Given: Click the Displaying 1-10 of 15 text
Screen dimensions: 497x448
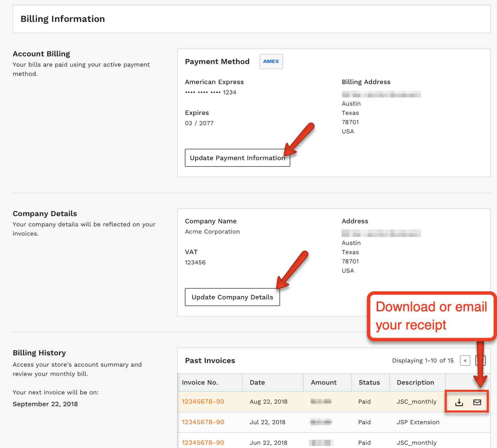Looking at the screenshot, I should (x=423, y=361).
